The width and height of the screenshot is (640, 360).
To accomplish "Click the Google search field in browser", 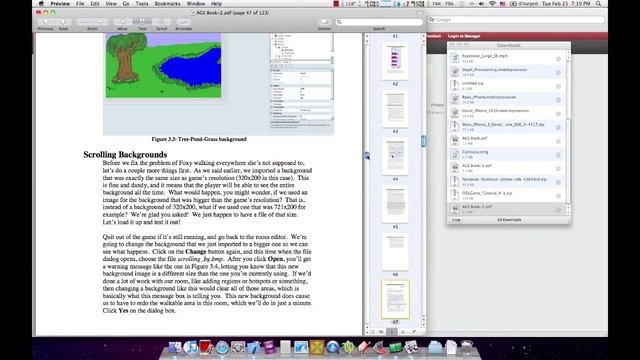I will tap(516, 20).
